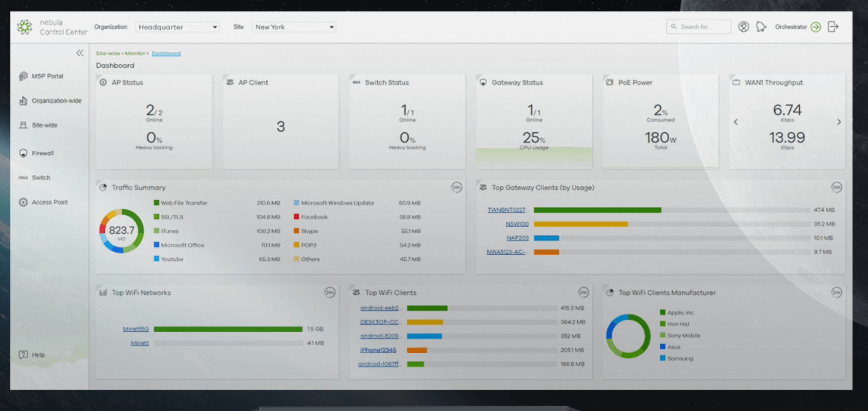Click the Traffic Summary donut chart
Image resolution: width=868 pixels, height=411 pixels.
121,231
